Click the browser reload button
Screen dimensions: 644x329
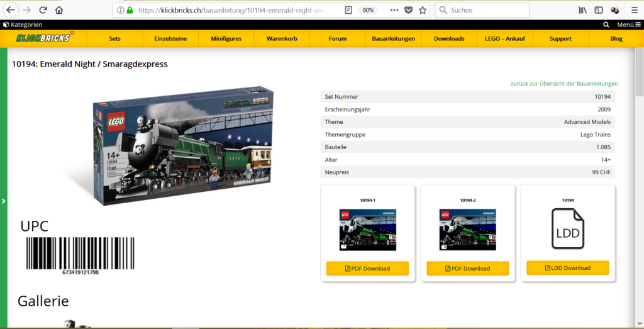tap(43, 10)
